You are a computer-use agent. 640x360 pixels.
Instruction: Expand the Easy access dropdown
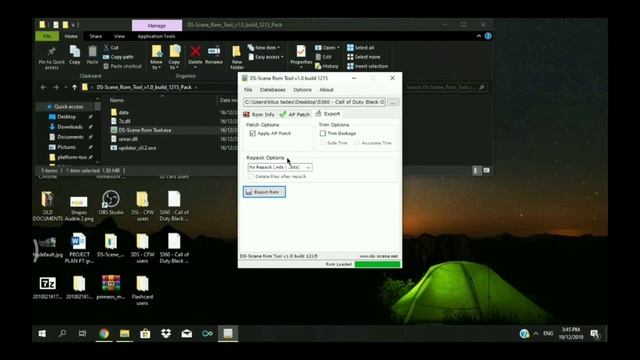(x=266, y=57)
